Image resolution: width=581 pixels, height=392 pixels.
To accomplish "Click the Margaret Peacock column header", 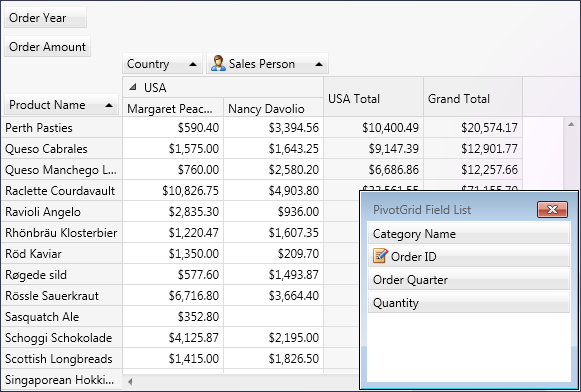I will 173,108.
